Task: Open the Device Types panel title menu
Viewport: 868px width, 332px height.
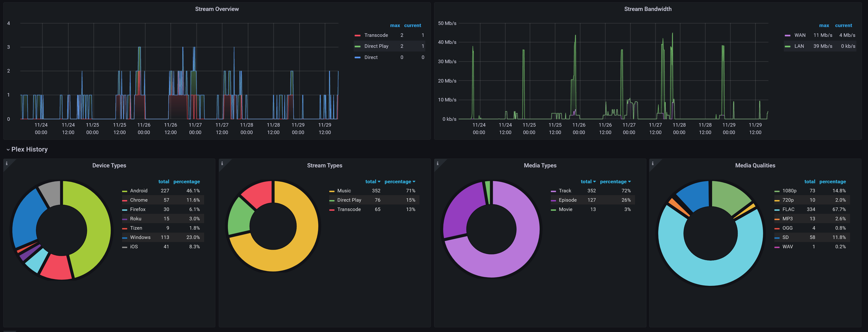Action: [x=109, y=166]
